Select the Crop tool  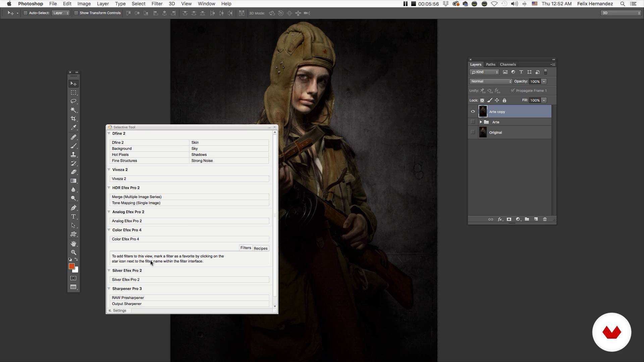click(x=73, y=119)
